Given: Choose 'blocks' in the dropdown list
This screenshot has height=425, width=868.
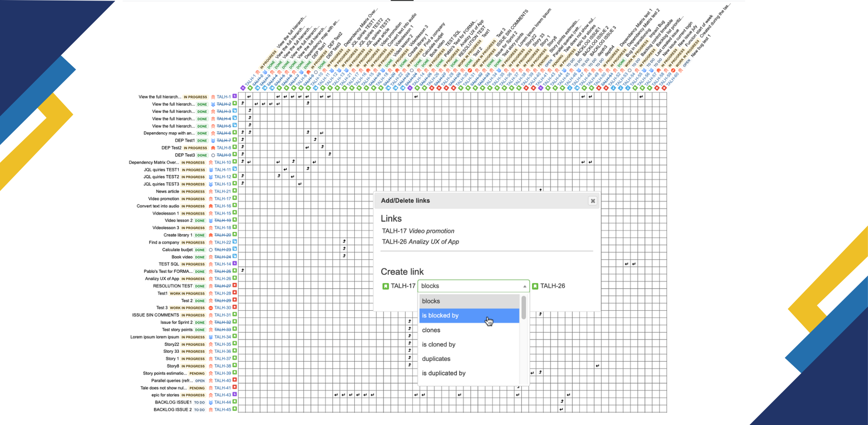Looking at the screenshot, I should [x=469, y=301].
